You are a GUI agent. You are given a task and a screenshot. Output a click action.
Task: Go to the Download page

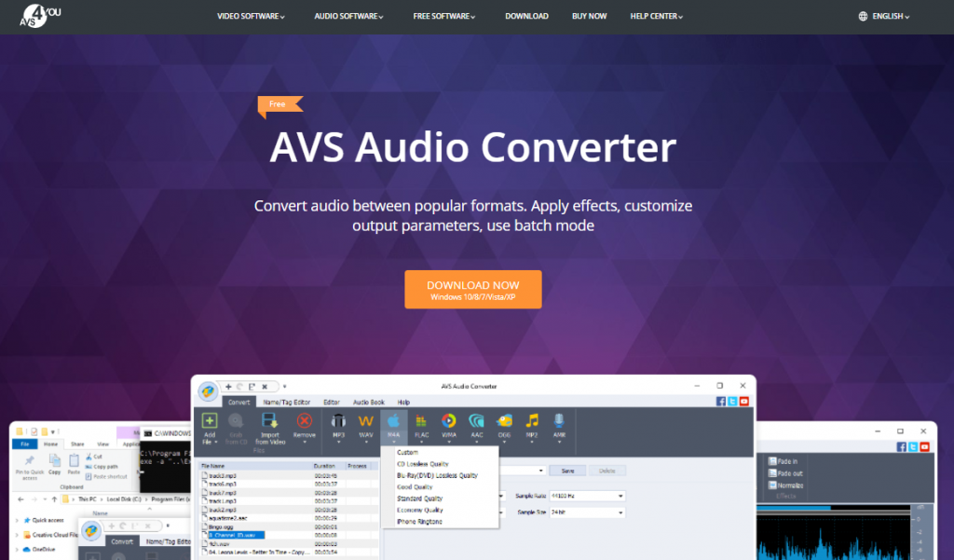click(526, 17)
